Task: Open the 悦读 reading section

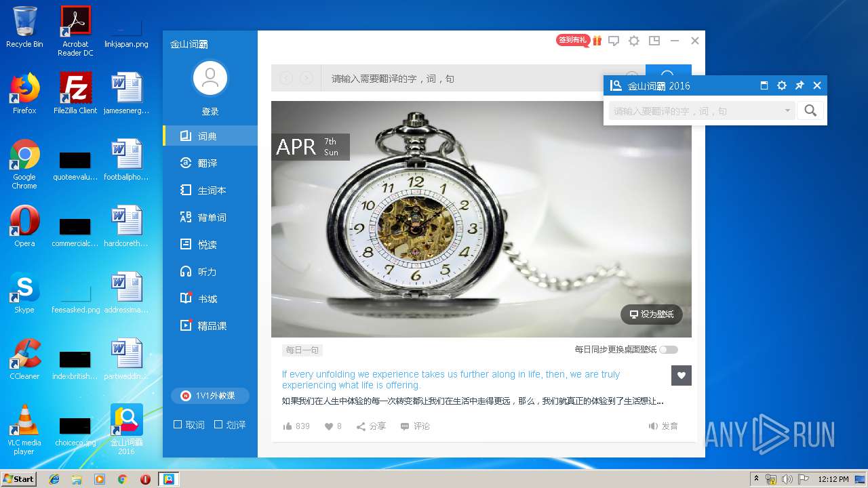Action: (210, 245)
